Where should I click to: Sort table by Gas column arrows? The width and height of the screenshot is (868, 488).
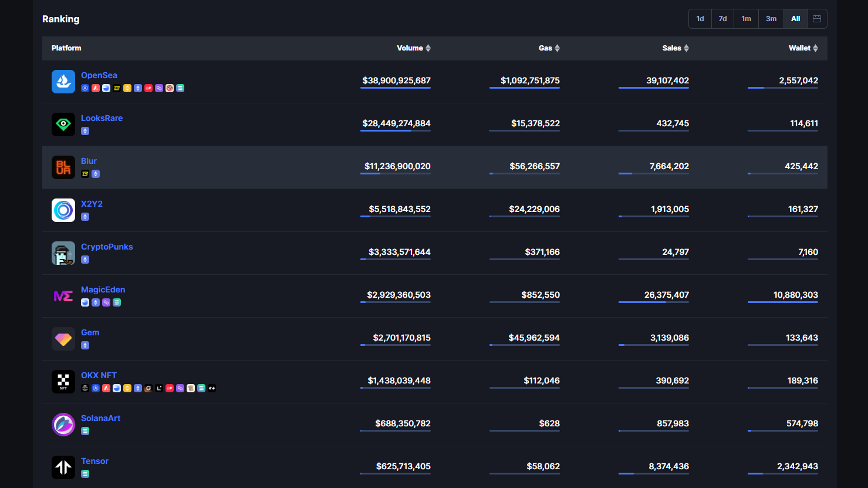557,48
